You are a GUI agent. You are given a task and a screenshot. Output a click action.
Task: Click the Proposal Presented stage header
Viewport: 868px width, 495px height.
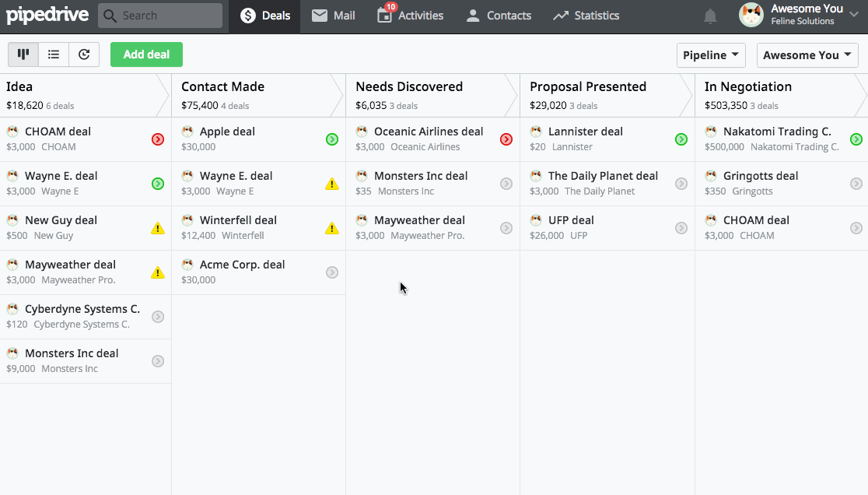coord(607,95)
